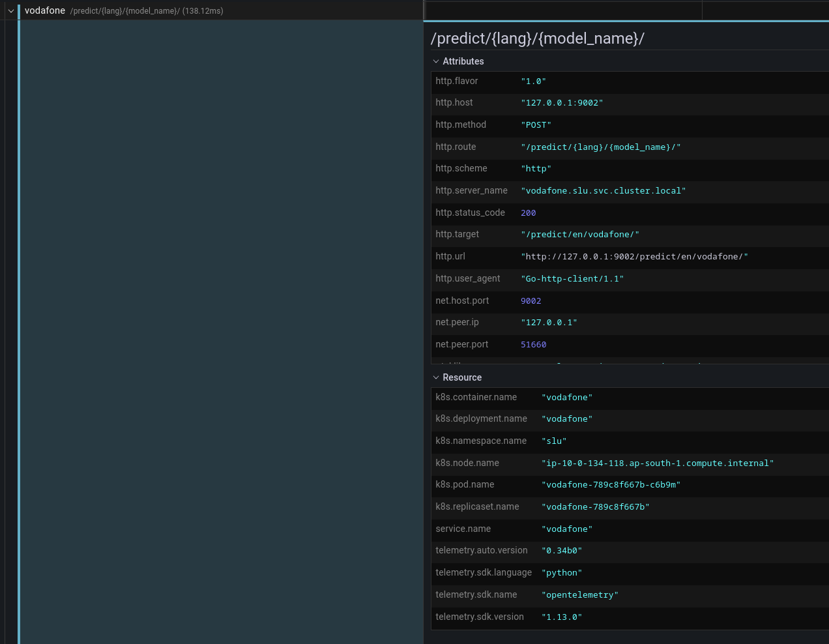The width and height of the screenshot is (829, 644).
Task: Click the http.user_agent key
Action: click(x=468, y=278)
